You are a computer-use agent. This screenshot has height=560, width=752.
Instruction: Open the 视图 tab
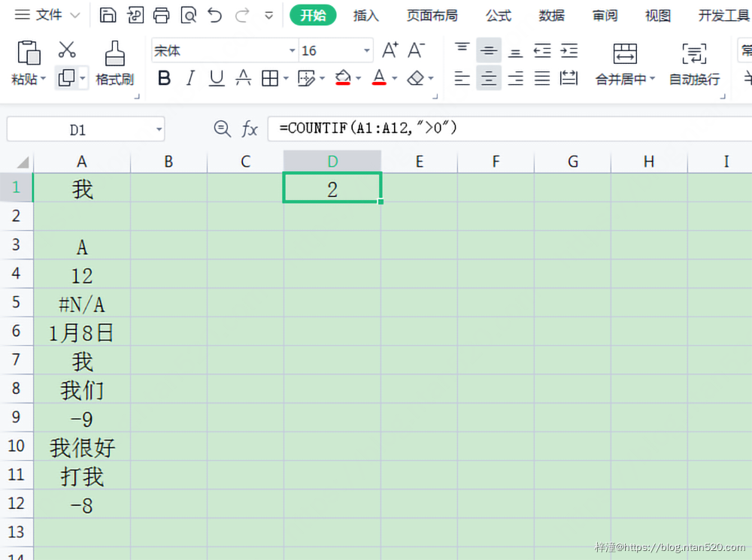click(x=658, y=15)
